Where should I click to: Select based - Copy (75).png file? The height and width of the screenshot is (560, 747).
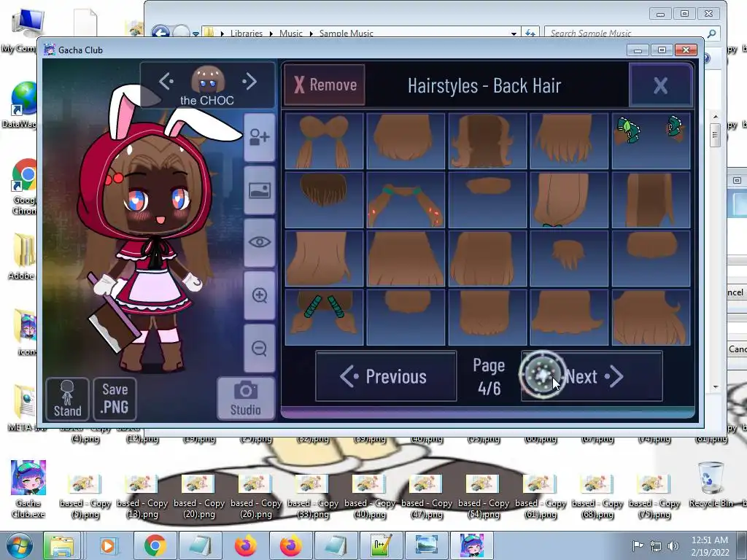[x=654, y=497]
